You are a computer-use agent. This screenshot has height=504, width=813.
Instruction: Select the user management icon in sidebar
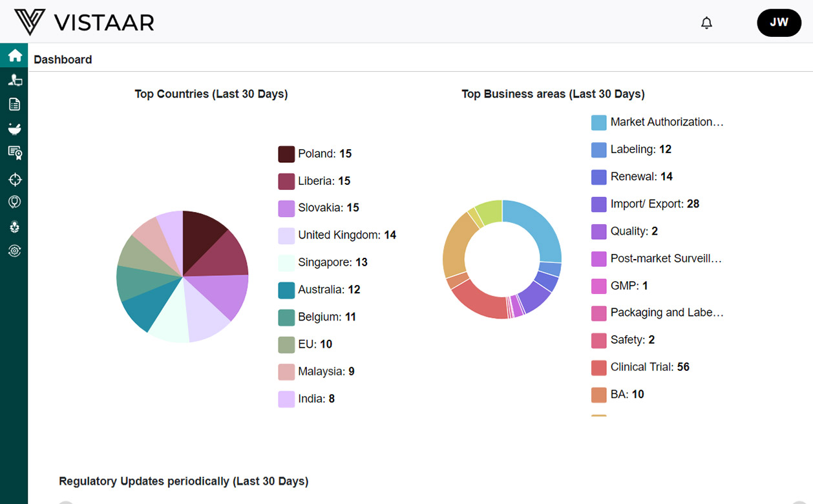(14, 79)
